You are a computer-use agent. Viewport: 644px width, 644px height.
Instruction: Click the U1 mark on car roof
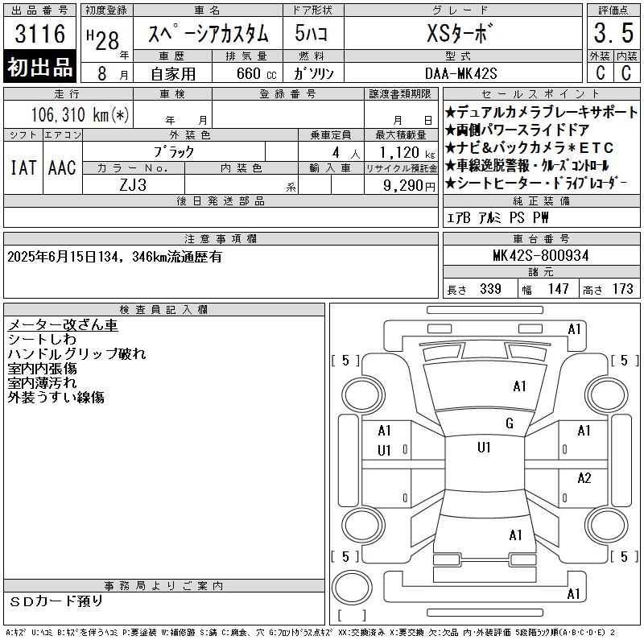pos(484,448)
